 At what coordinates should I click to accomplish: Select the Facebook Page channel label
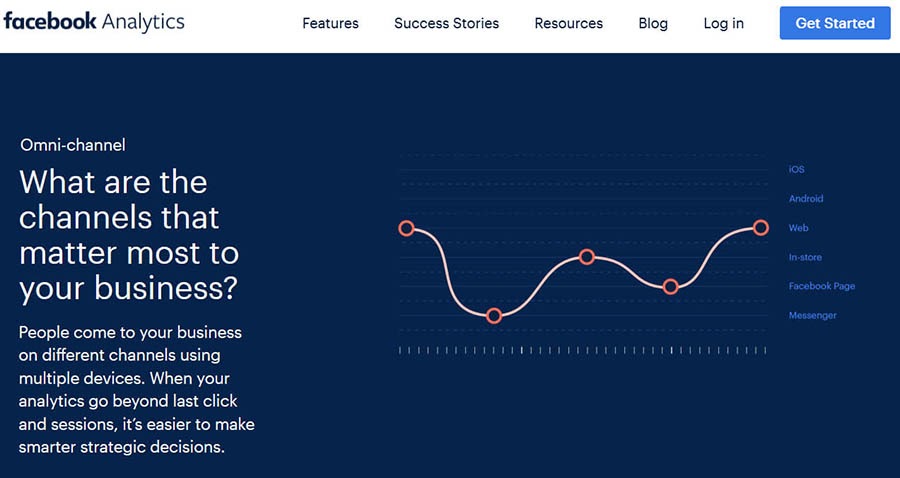(x=821, y=286)
